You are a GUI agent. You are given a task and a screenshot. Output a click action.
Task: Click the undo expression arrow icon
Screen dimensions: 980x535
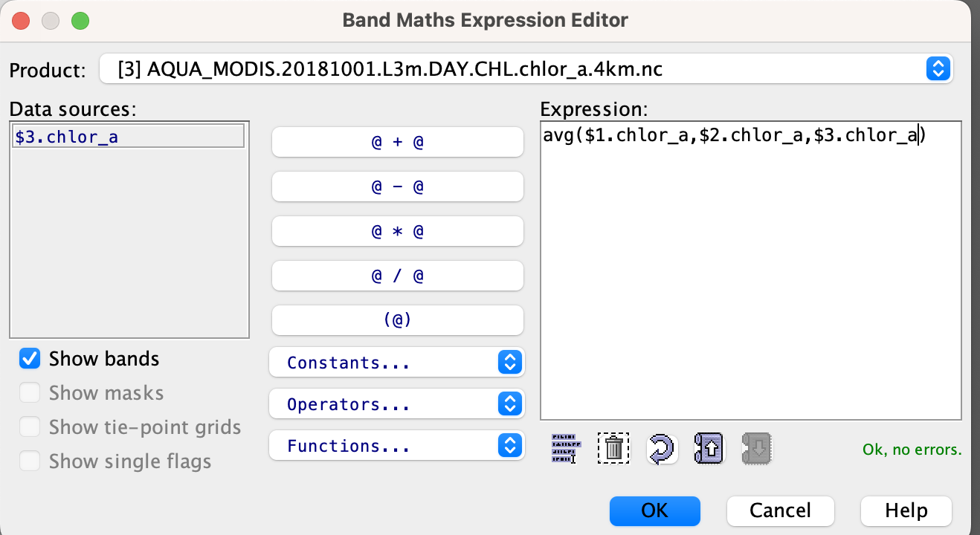click(x=661, y=448)
